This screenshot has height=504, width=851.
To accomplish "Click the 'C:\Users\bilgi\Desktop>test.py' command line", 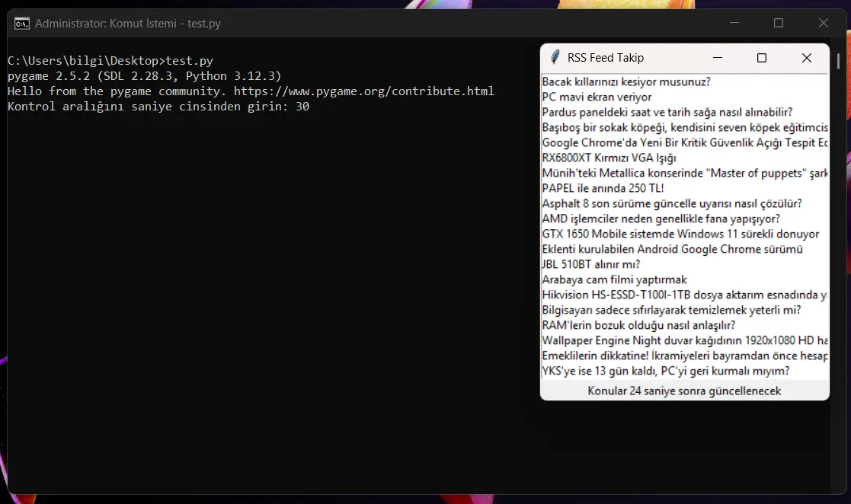I will coord(110,61).
